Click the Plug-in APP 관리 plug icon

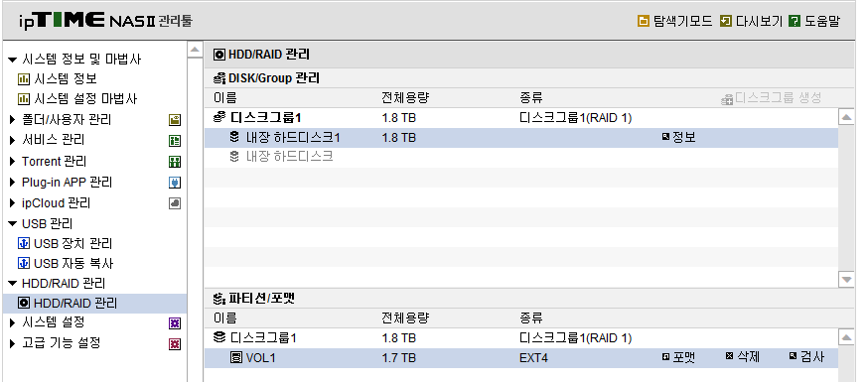tap(175, 183)
